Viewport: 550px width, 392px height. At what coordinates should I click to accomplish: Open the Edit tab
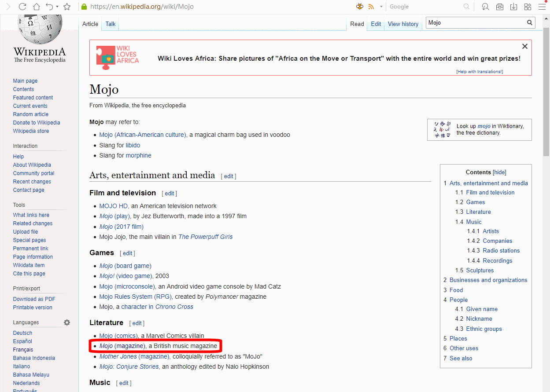(376, 24)
